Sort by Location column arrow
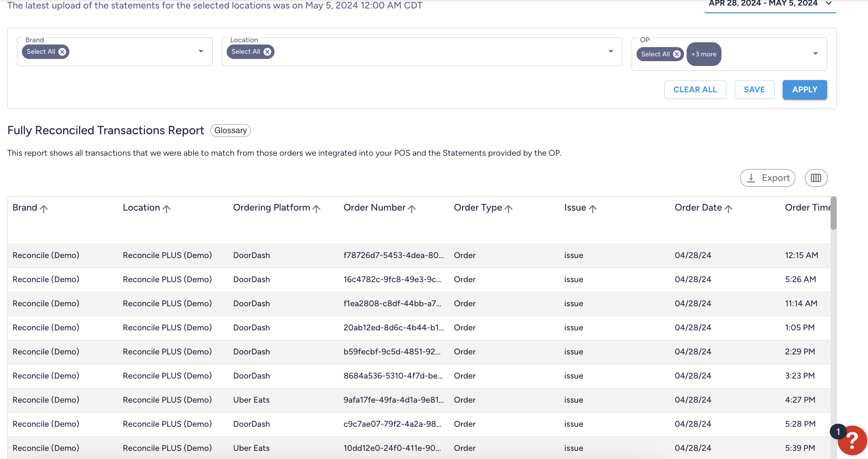 point(167,209)
